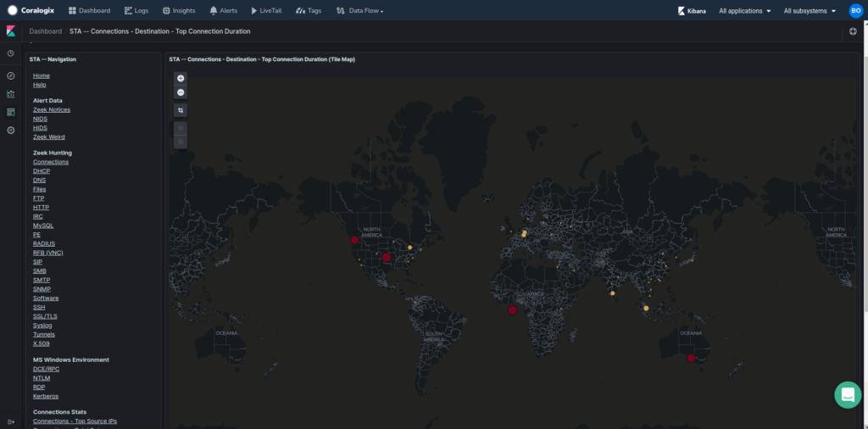
Task: Open the Connections link under Zeek Hunting
Action: point(51,162)
